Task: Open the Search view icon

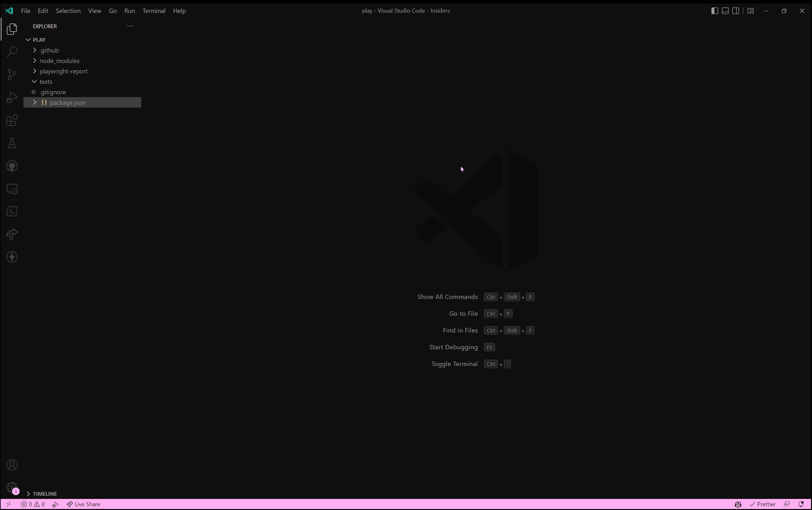Action: 12,52
